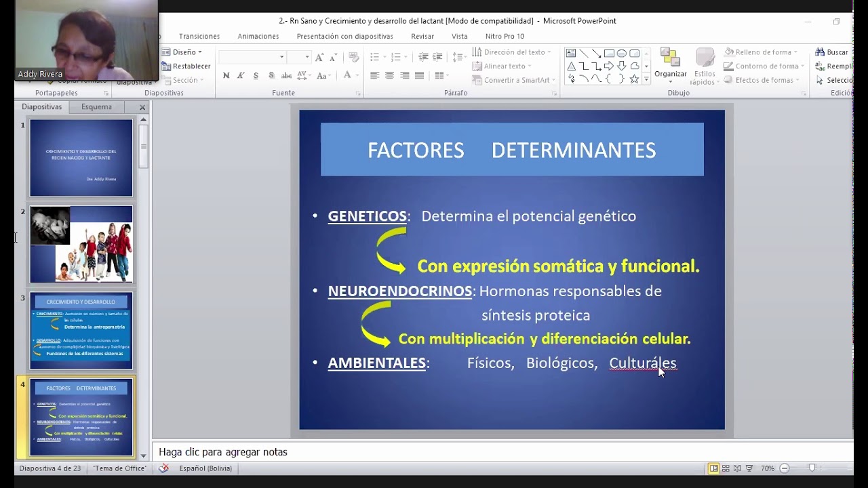
Task: Toggle underline (S) formatting
Action: coord(256,75)
